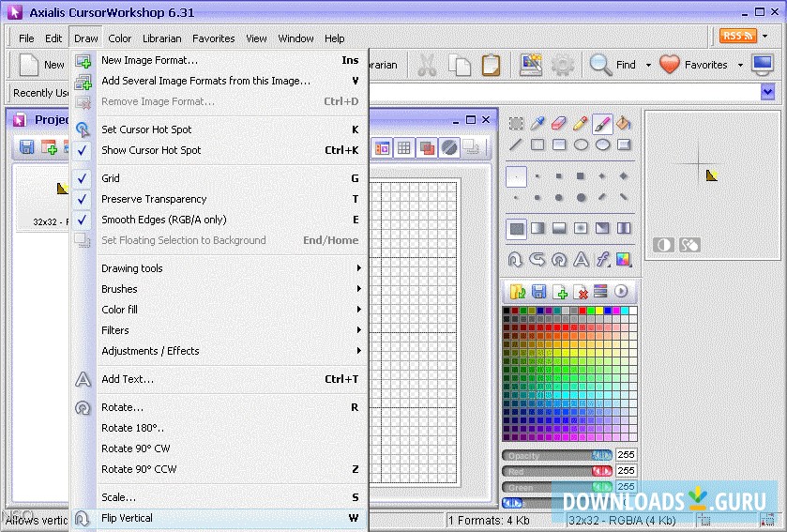Expand Drawing tools submenu
This screenshot has width=787, height=532.
click(219, 268)
